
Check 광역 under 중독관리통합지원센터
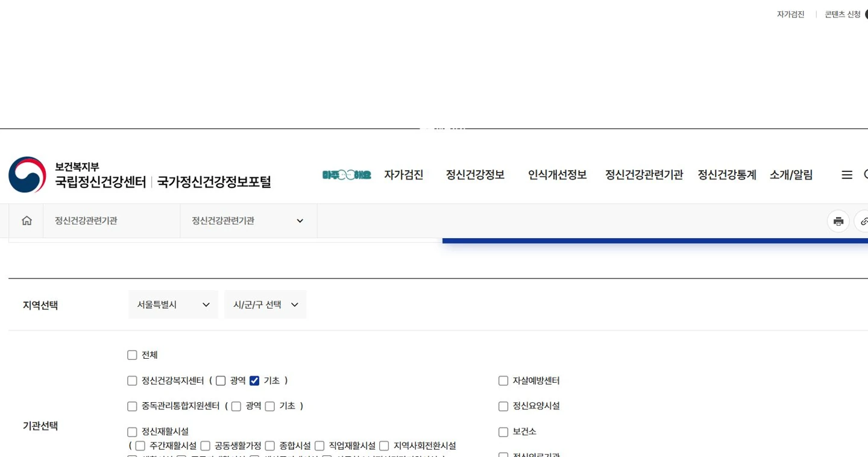pos(236,406)
